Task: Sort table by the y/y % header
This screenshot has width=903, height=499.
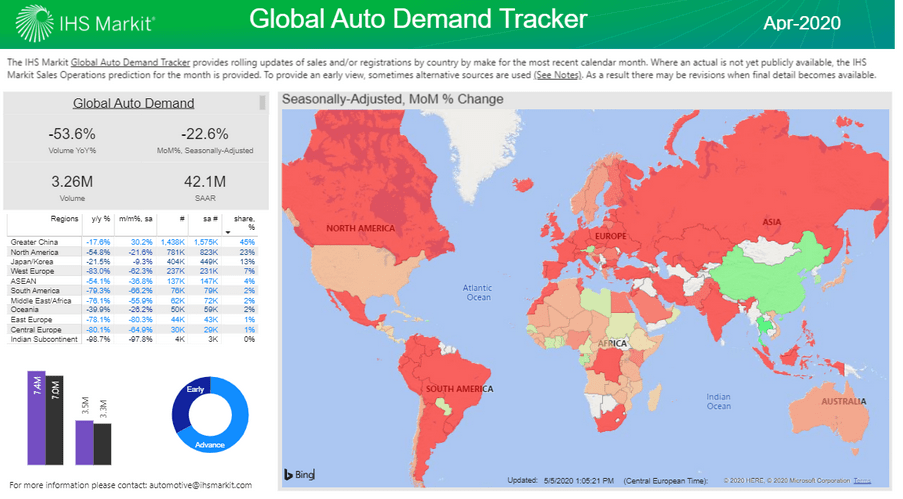Action: [100, 219]
